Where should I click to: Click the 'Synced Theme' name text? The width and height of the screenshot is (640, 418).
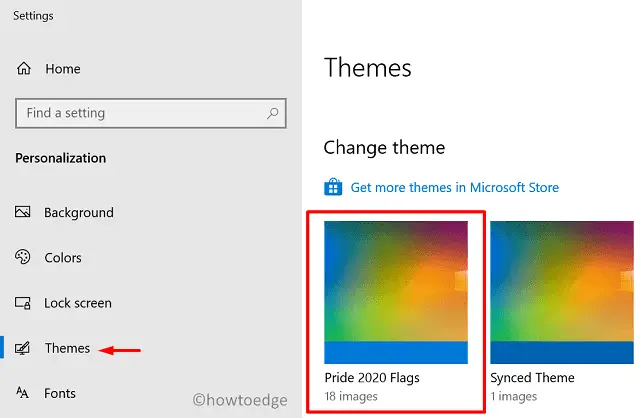[532, 378]
